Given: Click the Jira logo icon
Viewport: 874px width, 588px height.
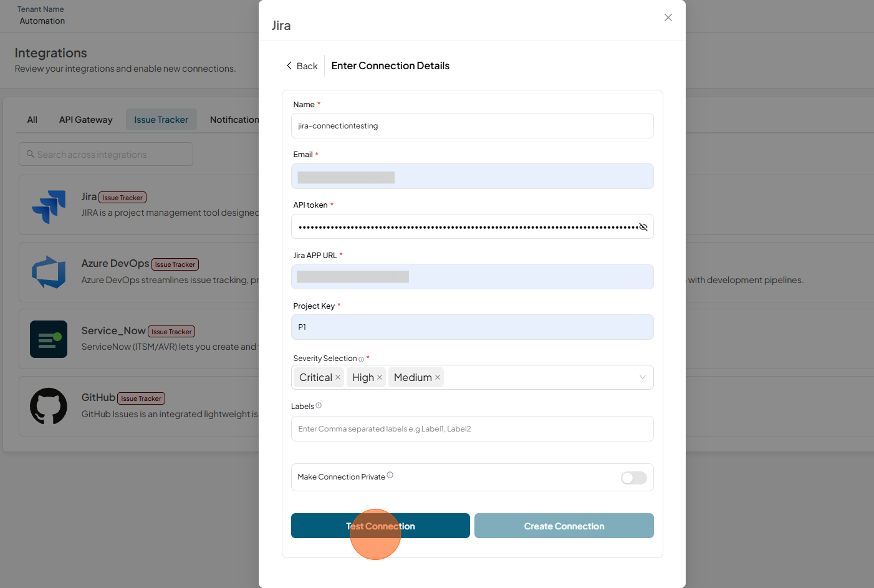Looking at the screenshot, I should coord(49,206).
